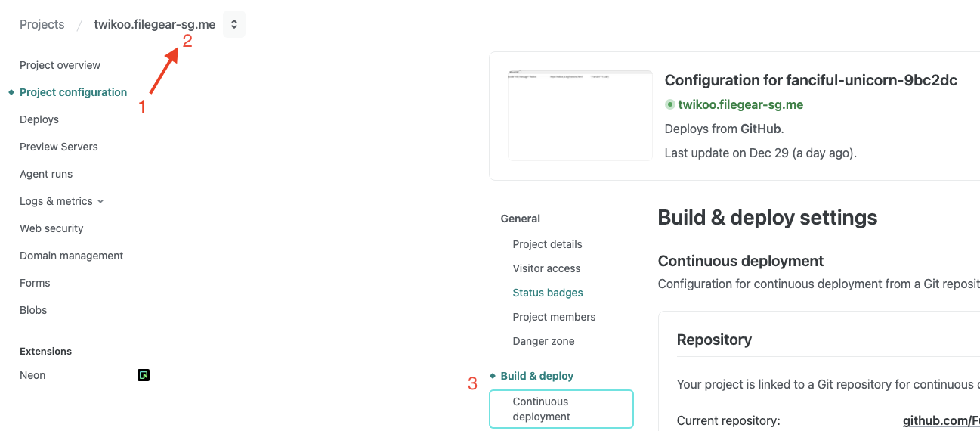Open the project switcher up-down arrows

[234, 24]
